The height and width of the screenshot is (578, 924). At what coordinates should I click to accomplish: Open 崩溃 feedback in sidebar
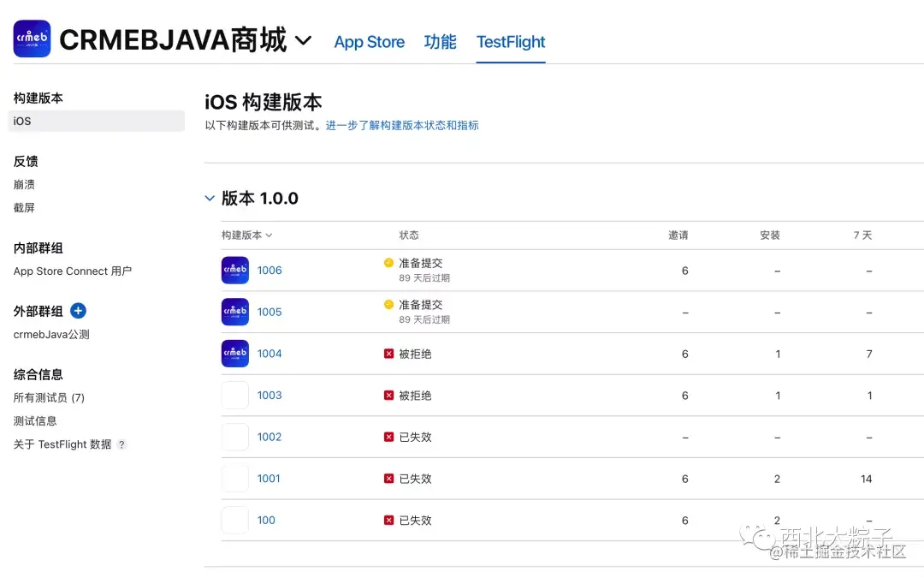[x=24, y=184]
